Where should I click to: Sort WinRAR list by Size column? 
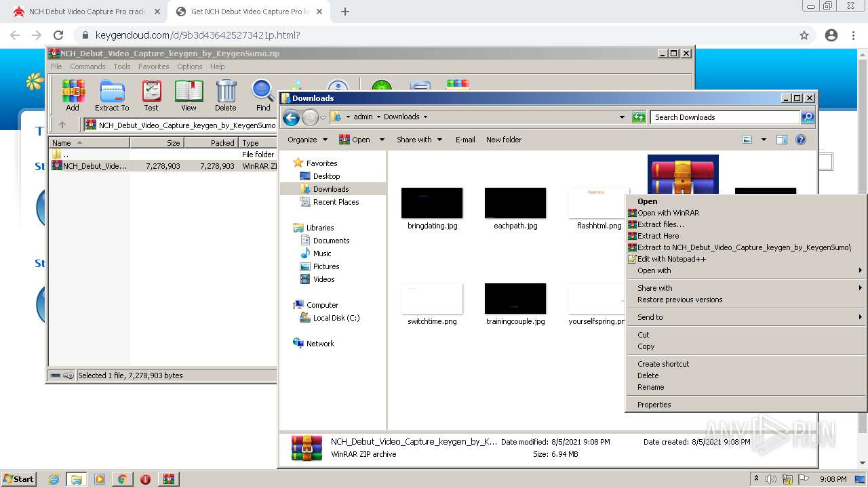157,143
